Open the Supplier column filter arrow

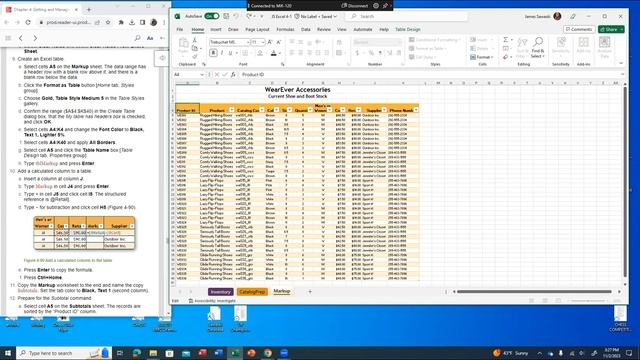384,110
